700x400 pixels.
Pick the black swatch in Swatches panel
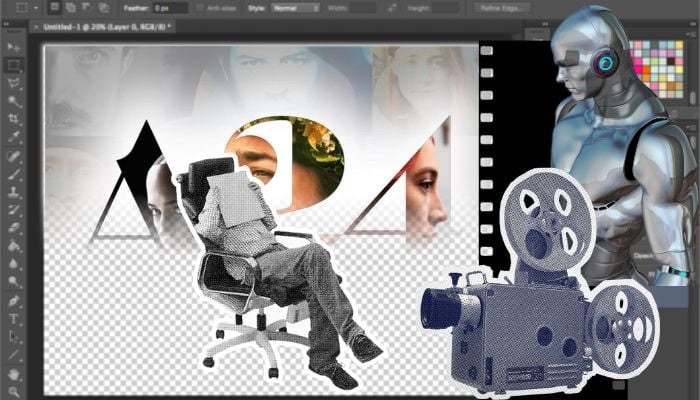pyautogui.click(x=671, y=62)
